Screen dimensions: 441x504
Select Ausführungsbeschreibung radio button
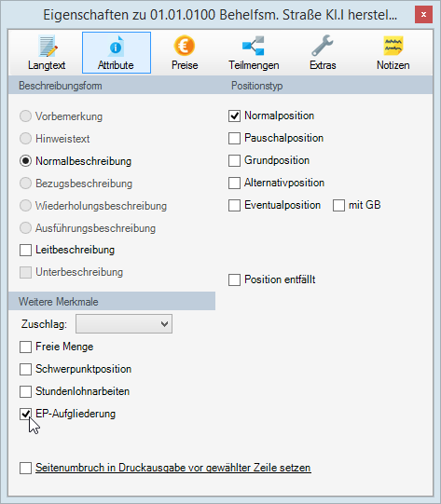click(x=26, y=228)
